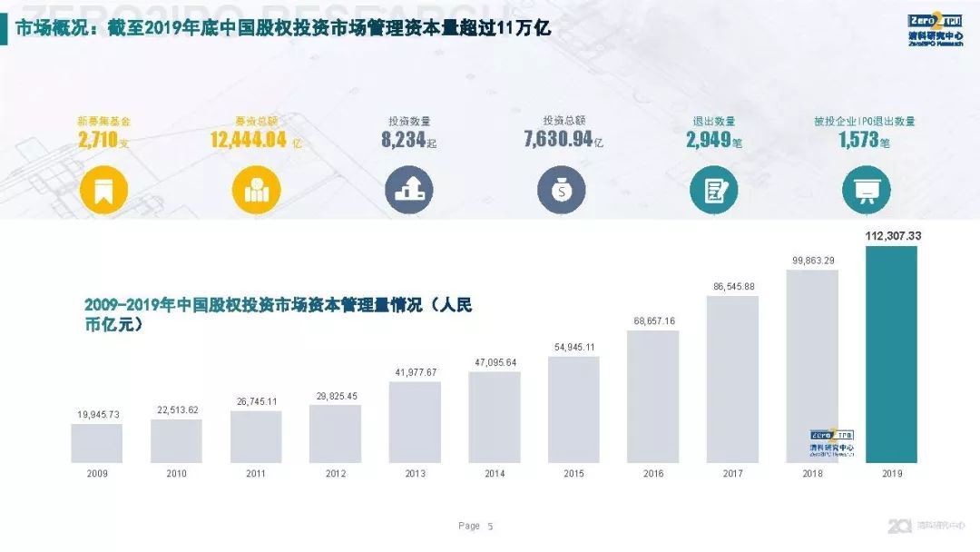Select the teal 2019 bar in chart

click(891, 354)
